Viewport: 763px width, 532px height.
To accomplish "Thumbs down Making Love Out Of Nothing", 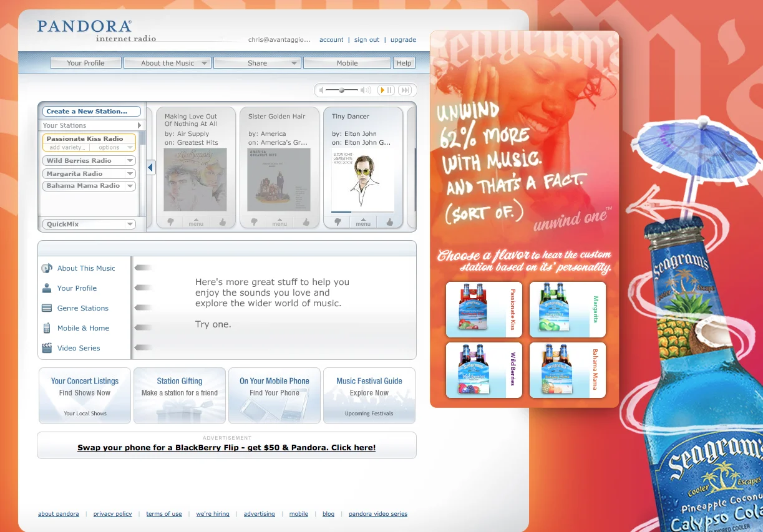I will 170,222.
